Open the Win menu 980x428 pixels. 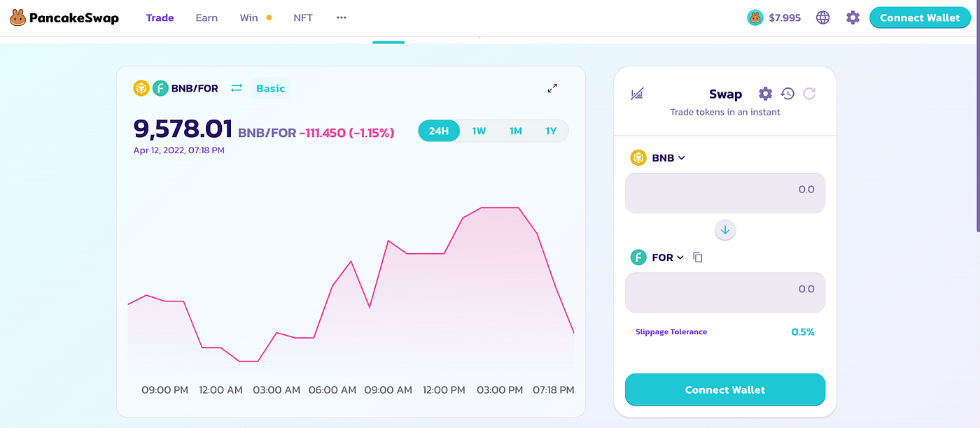249,17
